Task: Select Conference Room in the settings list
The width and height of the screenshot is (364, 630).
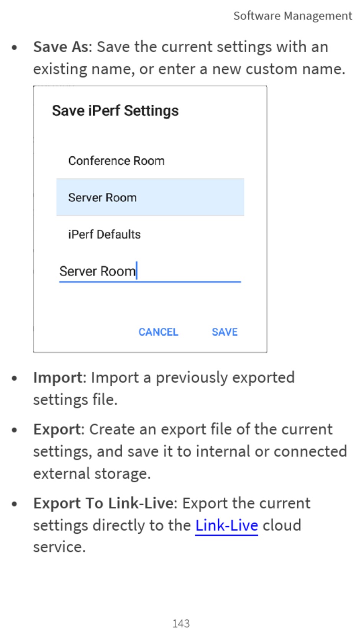Action: [x=116, y=161]
